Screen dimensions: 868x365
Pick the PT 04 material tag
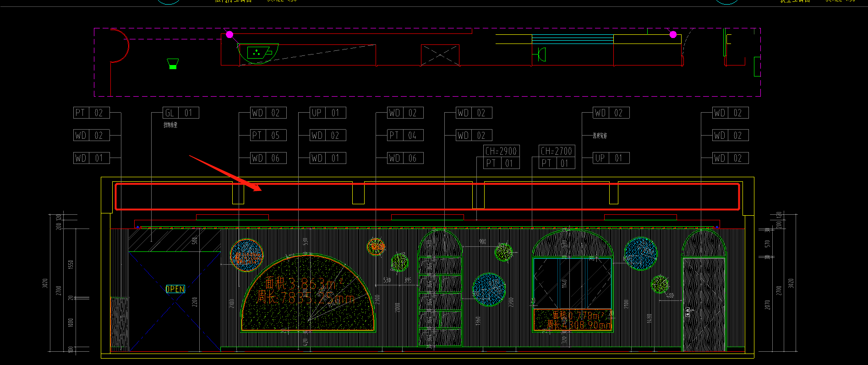pyautogui.click(x=405, y=135)
